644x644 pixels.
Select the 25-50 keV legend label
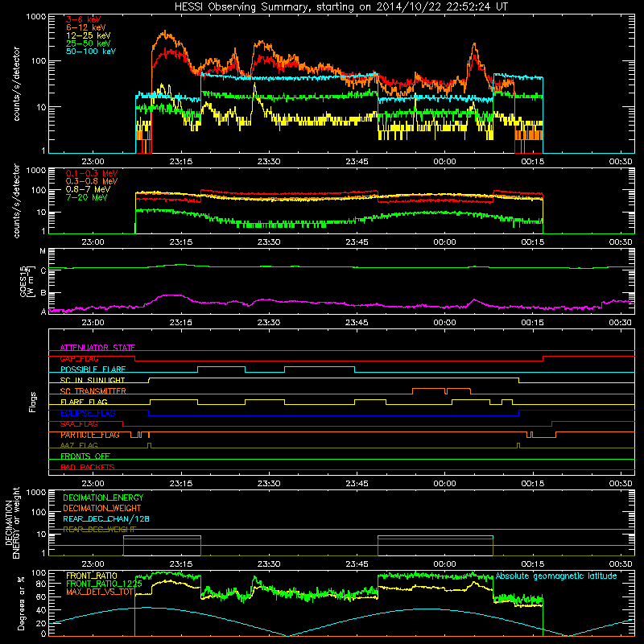click(x=89, y=43)
